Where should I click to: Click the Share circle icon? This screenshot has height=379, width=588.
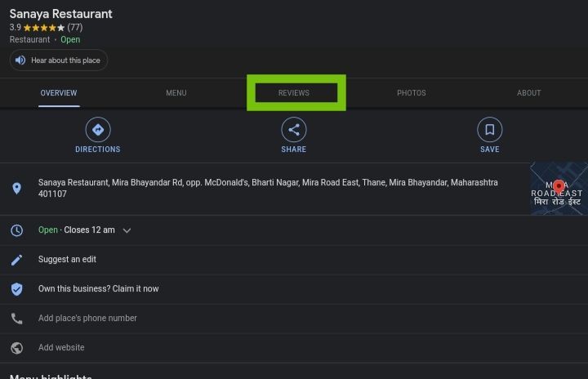(294, 130)
